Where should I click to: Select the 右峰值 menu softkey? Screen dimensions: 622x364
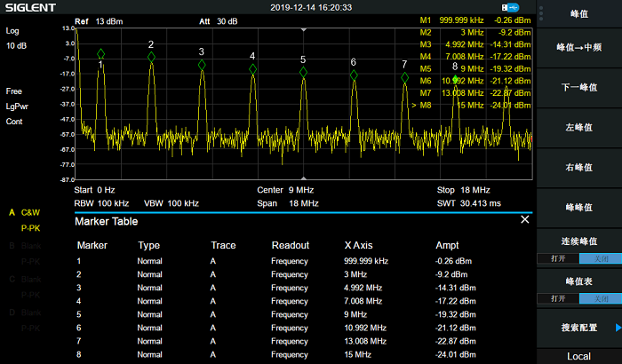[579, 168]
